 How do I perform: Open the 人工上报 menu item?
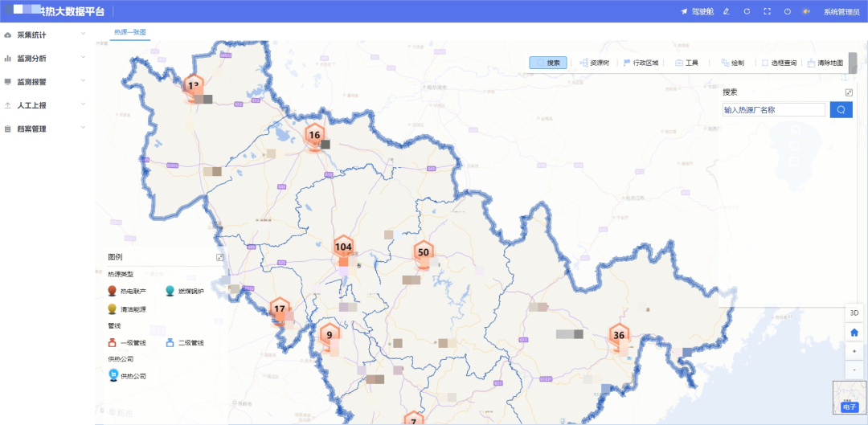coord(44,104)
